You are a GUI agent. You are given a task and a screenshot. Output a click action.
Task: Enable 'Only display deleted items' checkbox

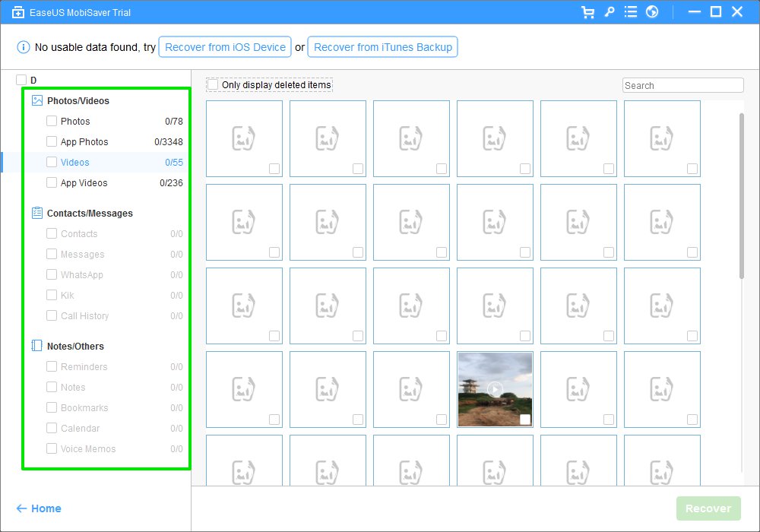[x=213, y=85]
